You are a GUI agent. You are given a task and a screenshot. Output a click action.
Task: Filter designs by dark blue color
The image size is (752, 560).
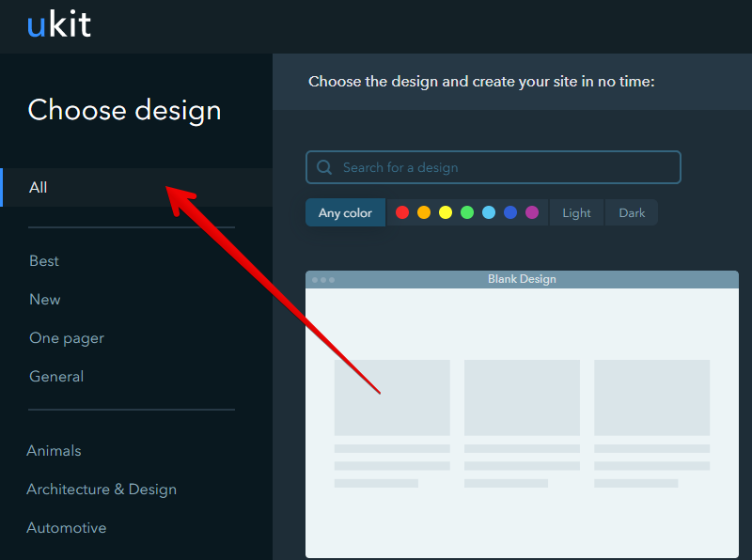coord(510,212)
